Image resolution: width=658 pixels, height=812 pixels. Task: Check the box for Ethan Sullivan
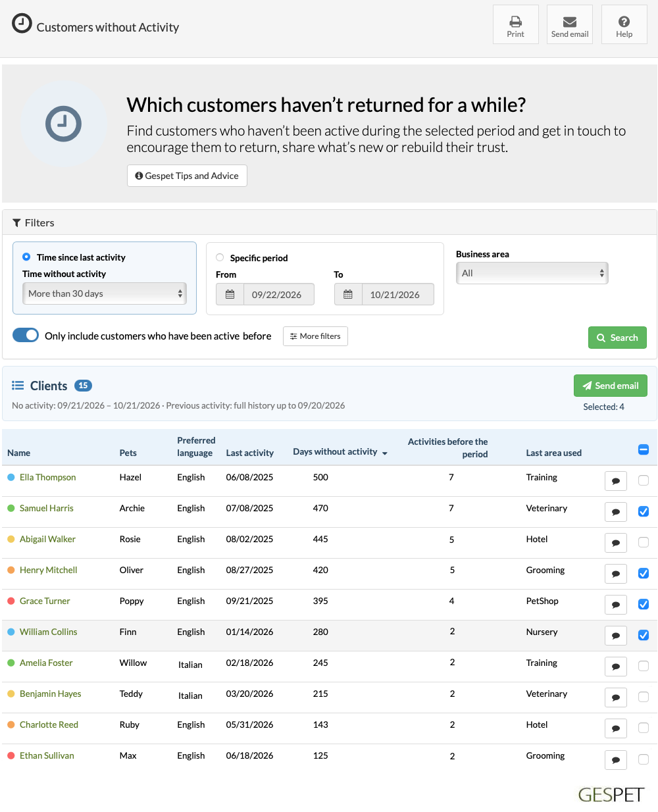tap(644, 759)
